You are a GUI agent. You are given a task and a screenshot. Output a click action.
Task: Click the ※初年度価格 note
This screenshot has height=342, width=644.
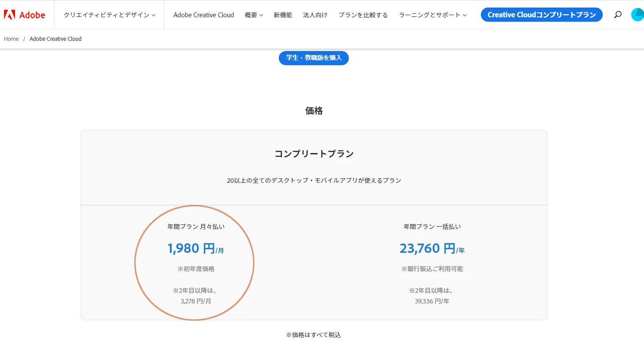(x=196, y=268)
